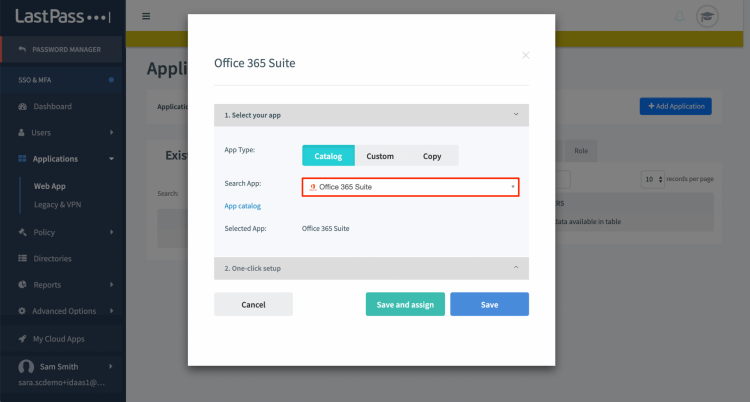Open the Legacy & VPN menu item
Screen dimensions: 750x402
[57, 204]
